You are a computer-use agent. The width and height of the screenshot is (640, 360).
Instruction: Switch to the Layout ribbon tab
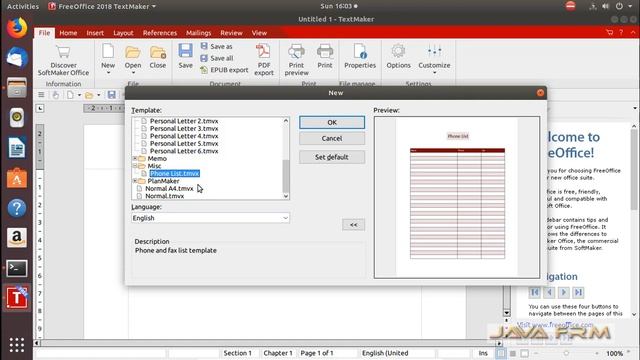click(x=123, y=33)
